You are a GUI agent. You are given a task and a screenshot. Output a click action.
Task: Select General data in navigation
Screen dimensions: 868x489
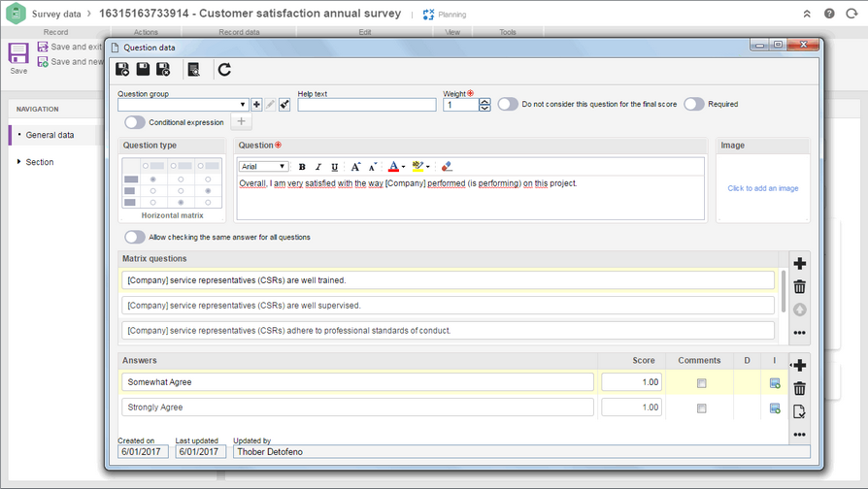50,135
